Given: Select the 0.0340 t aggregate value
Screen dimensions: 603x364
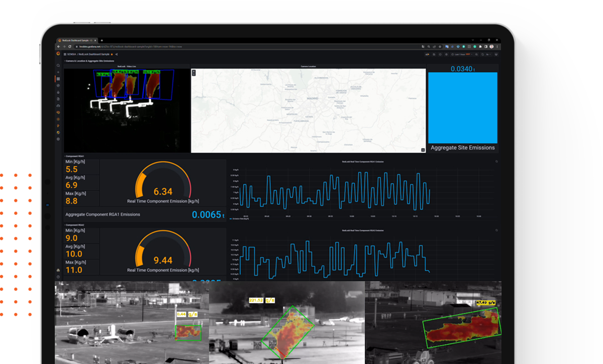Looking at the screenshot, I should (463, 69).
